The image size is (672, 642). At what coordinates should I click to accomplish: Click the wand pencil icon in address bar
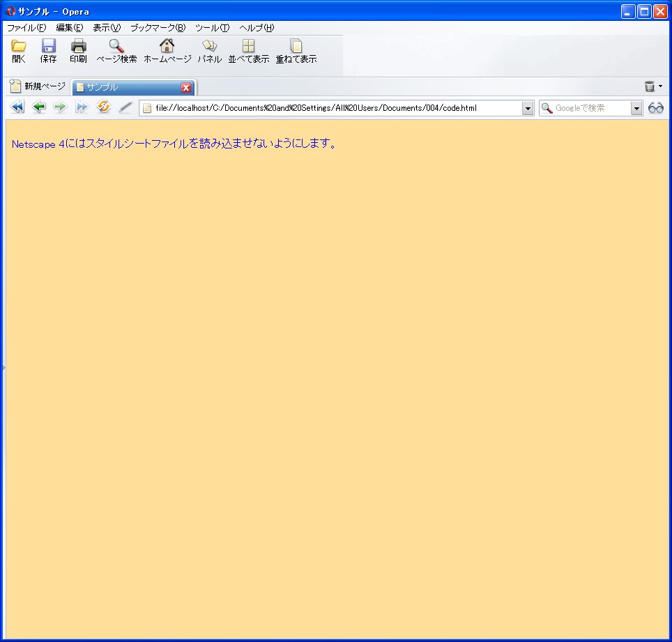[x=125, y=107]
